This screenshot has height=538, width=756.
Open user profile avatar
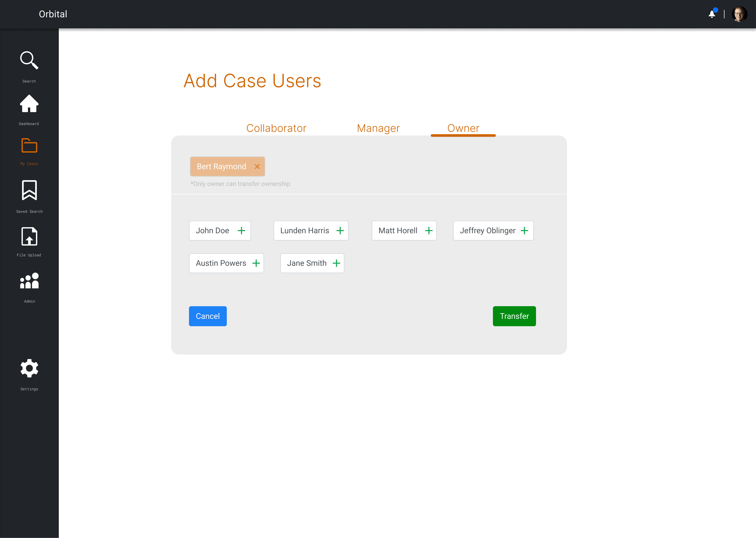[739, 14]
